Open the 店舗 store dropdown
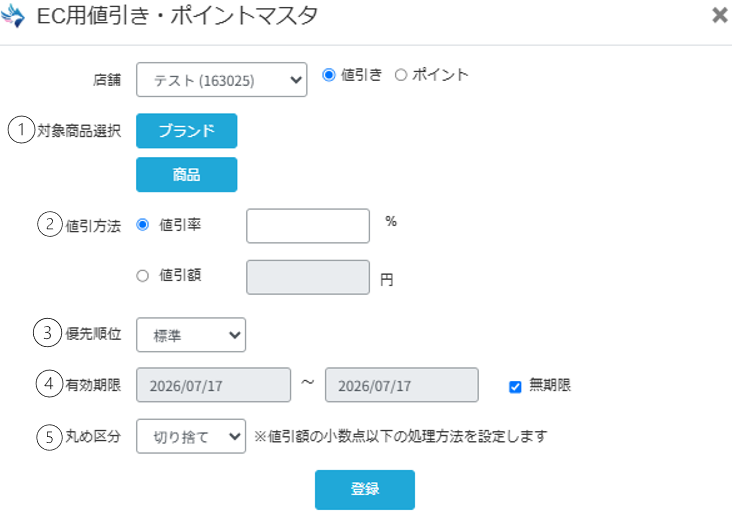Viewport: 732px width, 528px height. click(221, 80)
